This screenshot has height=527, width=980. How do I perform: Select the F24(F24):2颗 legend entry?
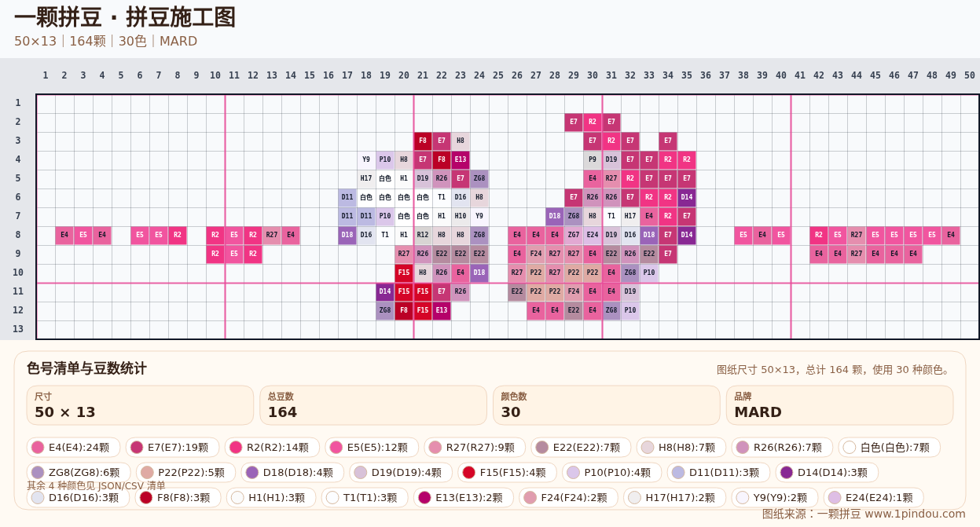tap(568, 498)
